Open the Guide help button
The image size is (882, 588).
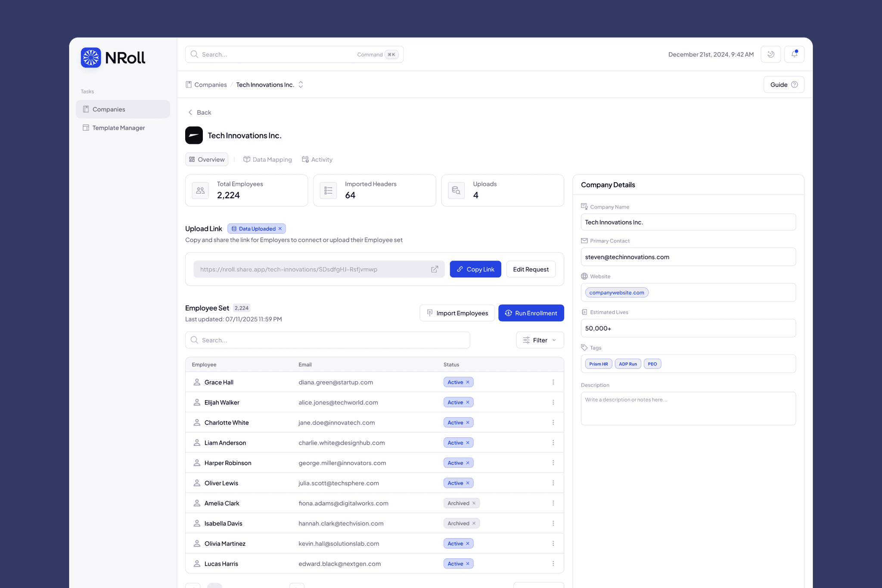point(783,84)
